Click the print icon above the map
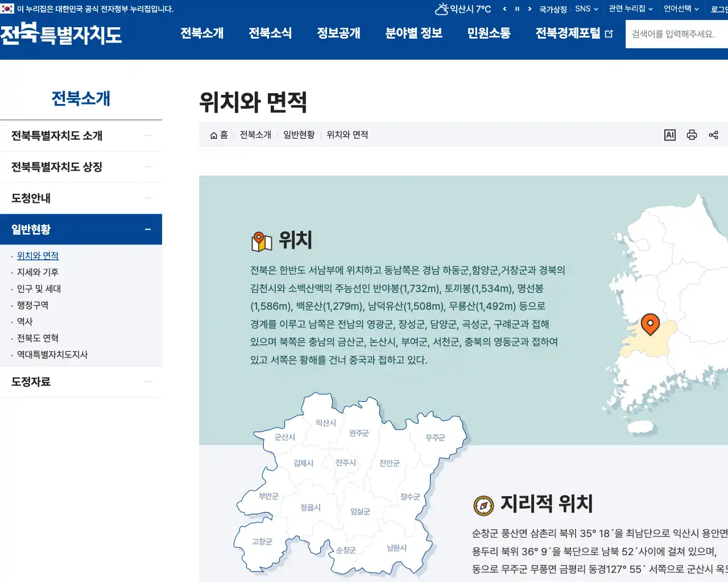 pyautogui.click(x=692, y=135)
